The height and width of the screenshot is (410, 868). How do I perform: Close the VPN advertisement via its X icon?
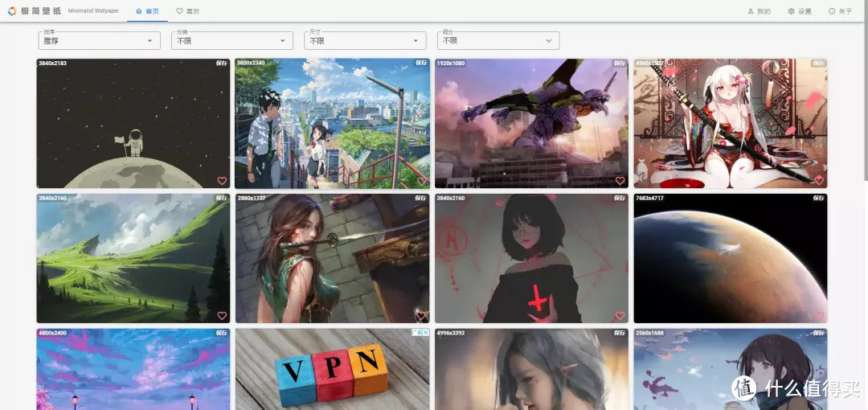click(426, 333)
